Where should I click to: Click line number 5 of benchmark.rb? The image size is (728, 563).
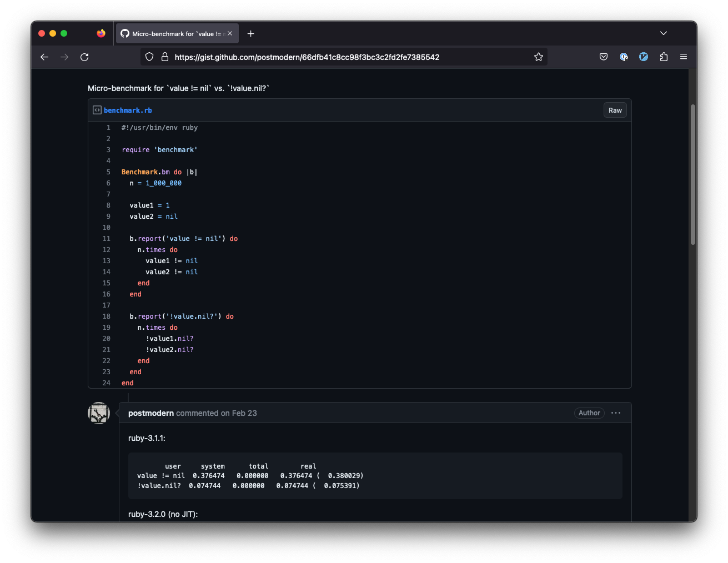[x=108, y=172]
